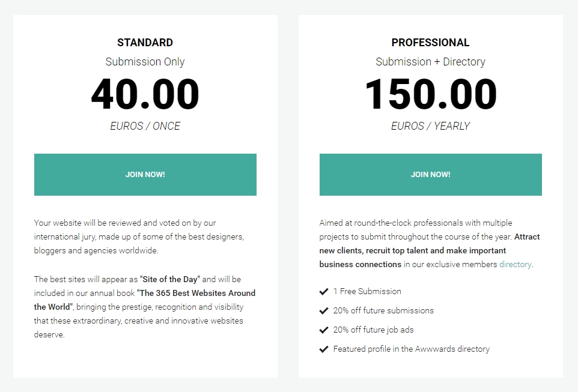Click the "1 Free Submission" list item text
The width and height of the screenshot is (578, 392).
pyautogui.click(x=367, y=292)
